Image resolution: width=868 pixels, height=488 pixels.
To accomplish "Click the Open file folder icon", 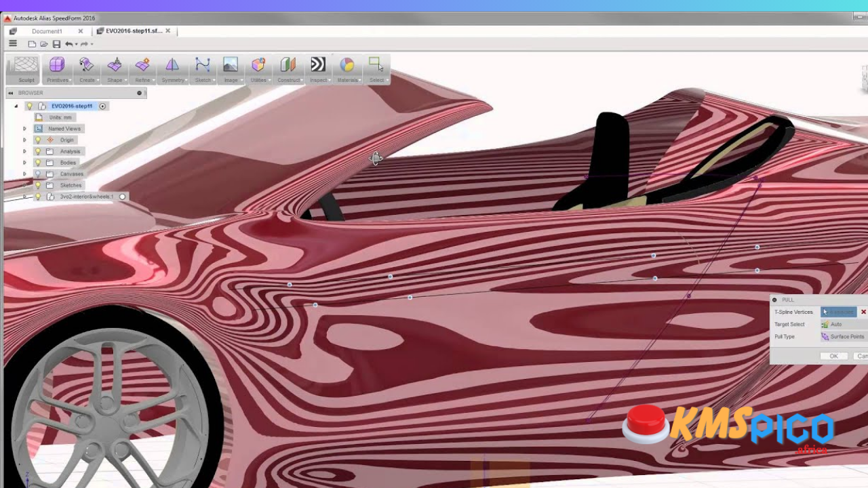I will [44, 44].
